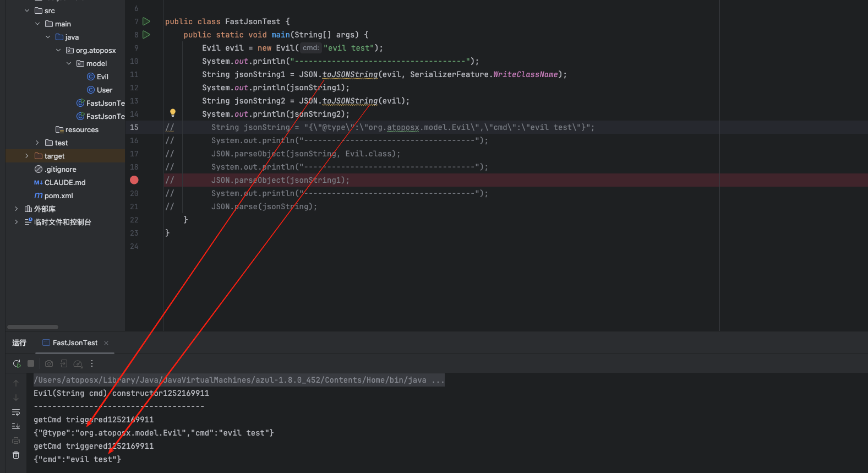Toggle soft-wrap in the console output
This screenshot has height=473, width=868.
(16, 412)
